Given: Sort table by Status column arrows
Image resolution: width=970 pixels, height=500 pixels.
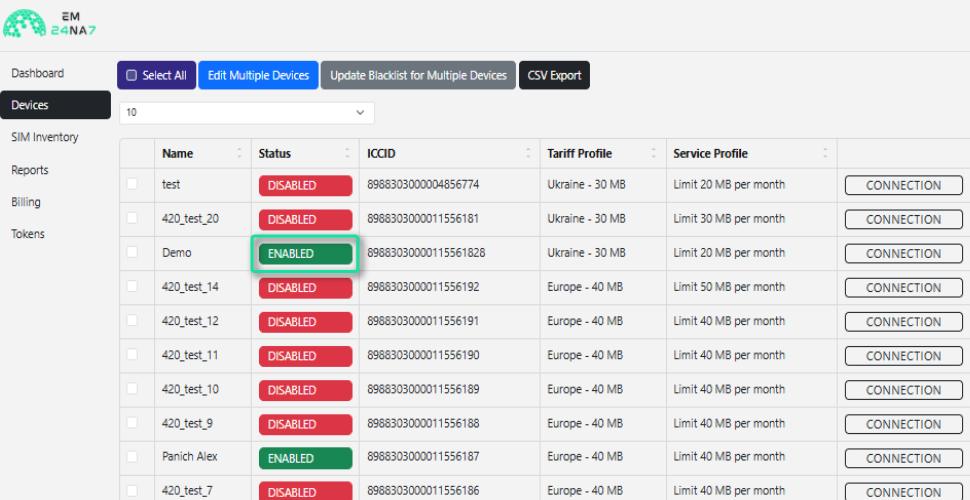Looking at the screenshot, I should tap(347, 153).
